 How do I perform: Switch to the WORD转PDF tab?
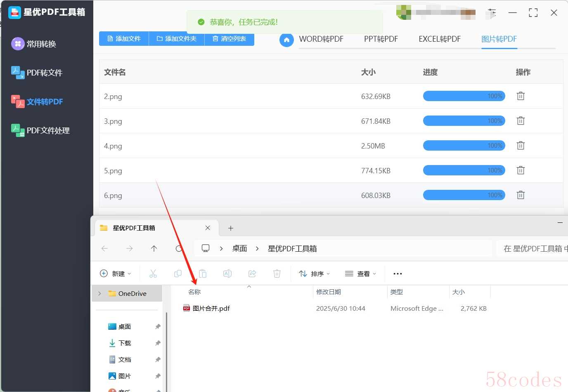coord(321,39)
